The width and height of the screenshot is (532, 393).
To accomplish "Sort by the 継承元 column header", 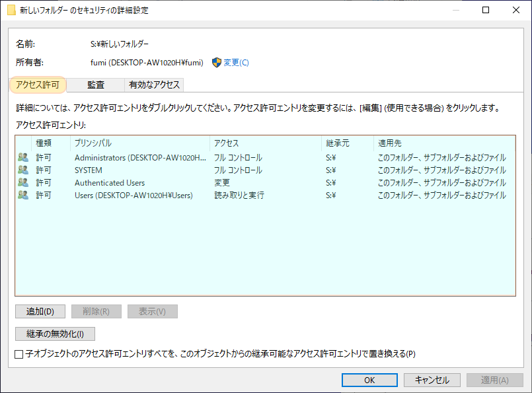I will [348, 143].
